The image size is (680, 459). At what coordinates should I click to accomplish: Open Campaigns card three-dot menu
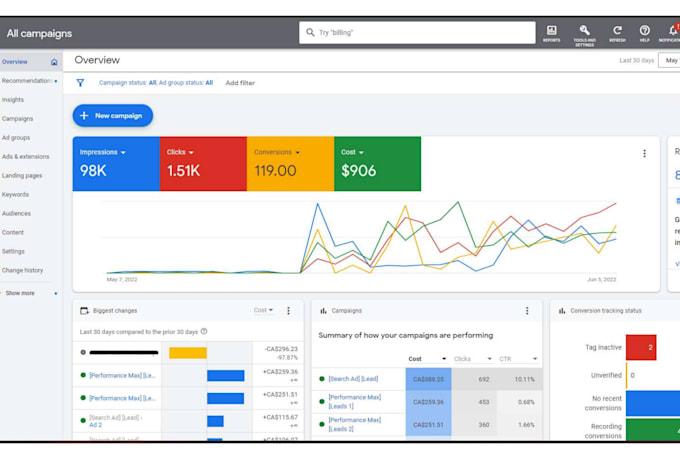pos(527,311)
